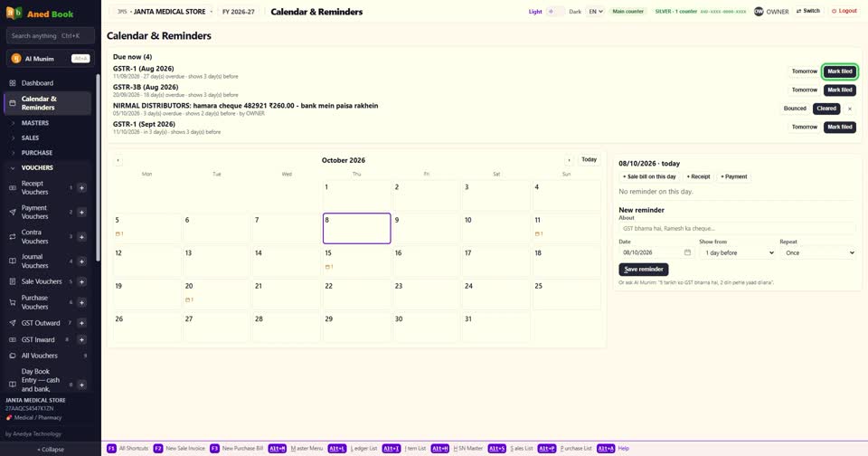This screenshot has width=868, height=456.
Task: Open Receipt Vouchers in sidebar
Action: (35, 188)
